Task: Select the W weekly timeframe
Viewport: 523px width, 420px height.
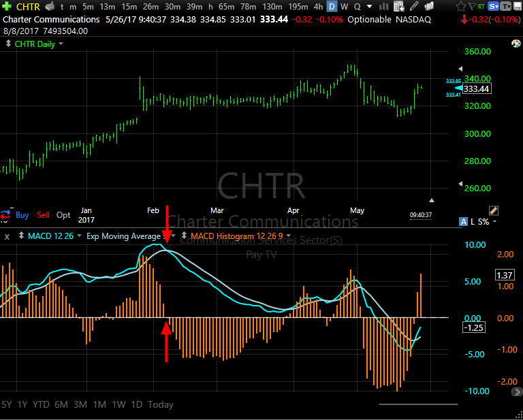Action: [x=345, y=6]
